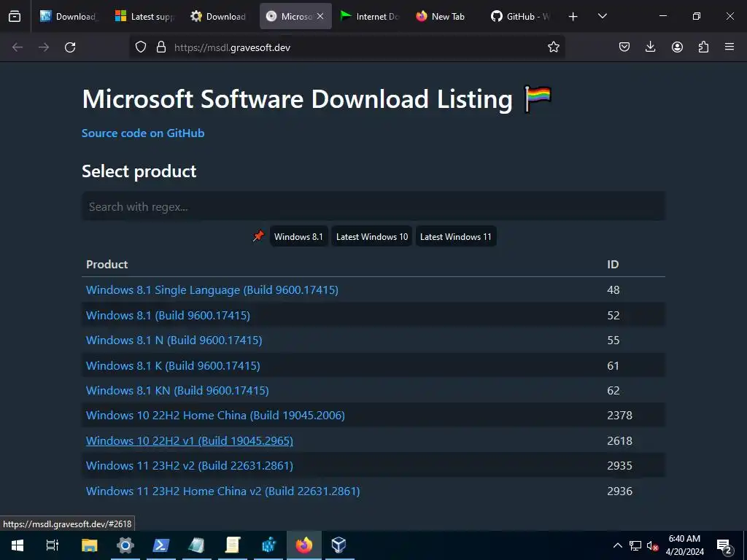
Task: Open a new tab with plus button
Action: (573, 17)
